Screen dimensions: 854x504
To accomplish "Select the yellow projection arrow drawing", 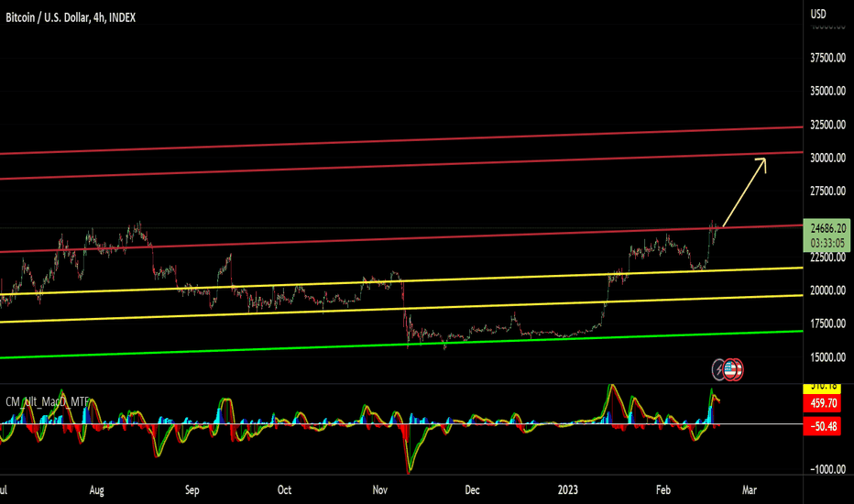I will [x=745, y=192].
